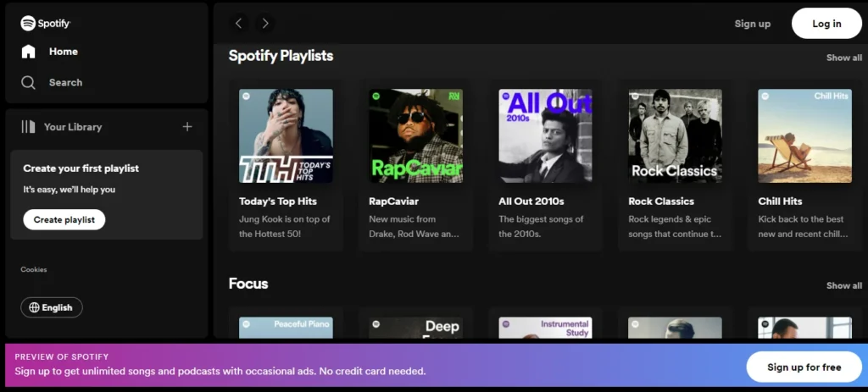The image size is (868, 392).
Task: Open Your Library section
Action: click(73, 127)
